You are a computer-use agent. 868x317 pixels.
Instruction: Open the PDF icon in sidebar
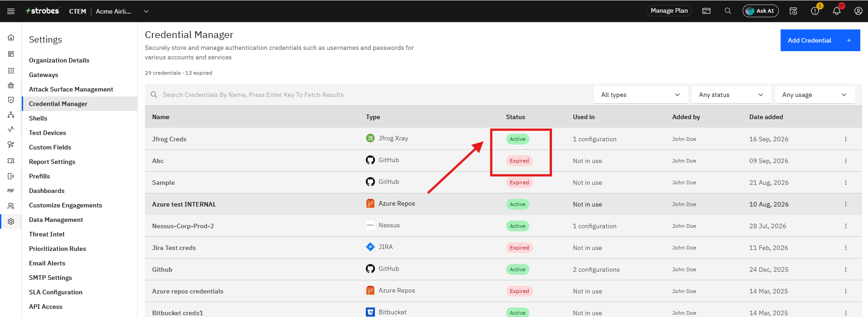point(11,191)
